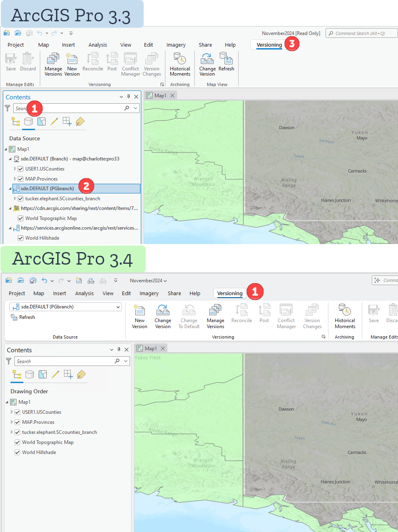Click Change Version in the 3.3 Map View group
The image size is (398, 532).
[207, 64]
